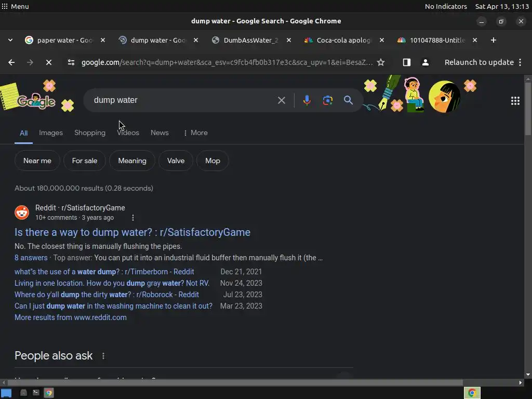
Task: Open the People also ask options dots
Action: tap(103, 356)
